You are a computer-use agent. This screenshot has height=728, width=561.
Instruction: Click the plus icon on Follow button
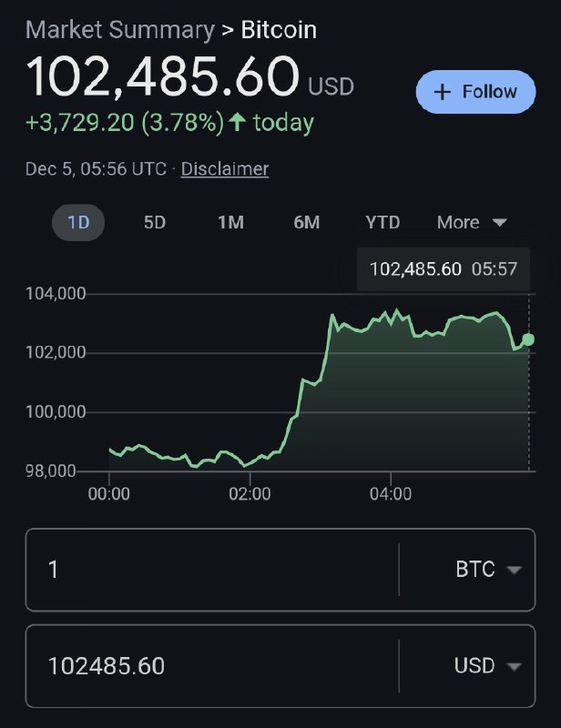pos(442,92)
